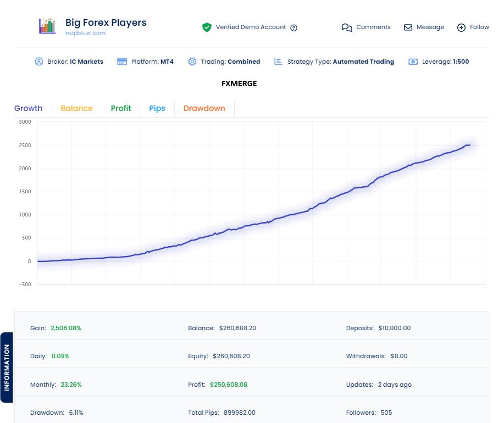Switch to the Pips chart view
The height and width of the screenshot is (423, 504).
pos(157,108)
